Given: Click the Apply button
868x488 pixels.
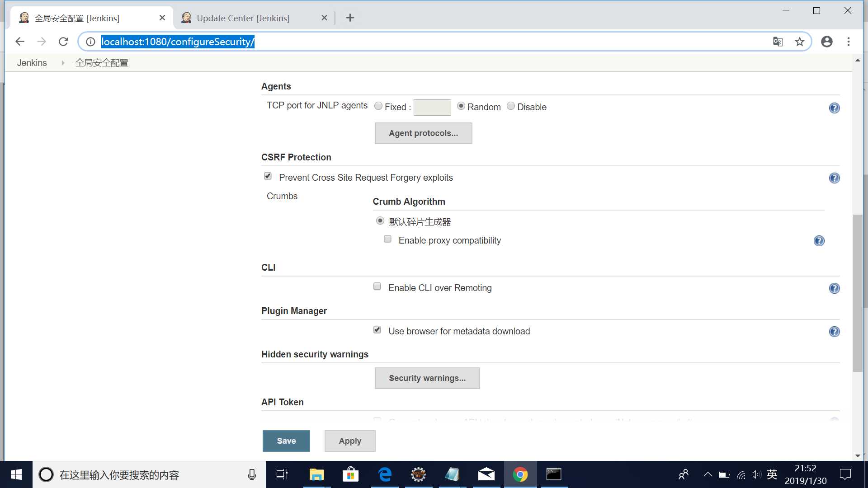Looking at the screenshot, I should (350, 441).
